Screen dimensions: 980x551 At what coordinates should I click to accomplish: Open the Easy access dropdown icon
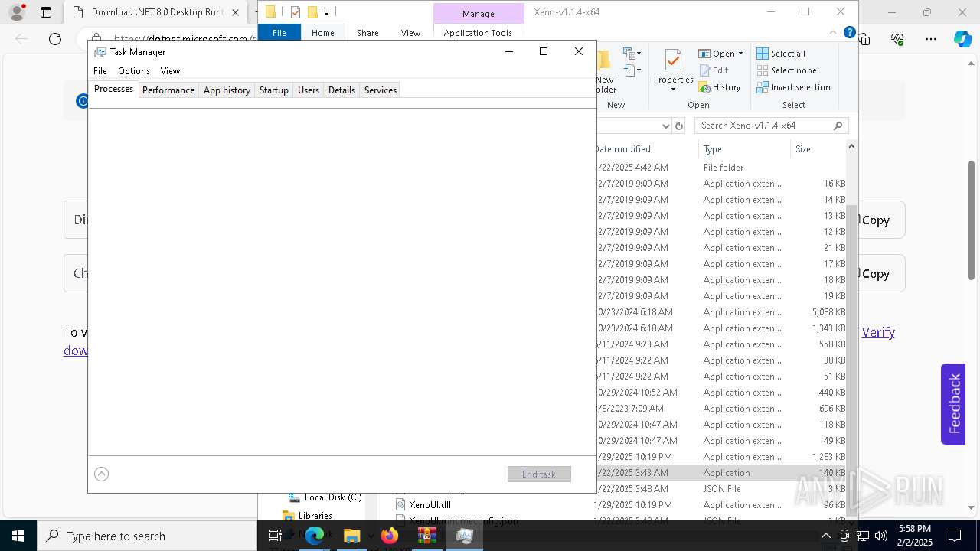(632, 70)
